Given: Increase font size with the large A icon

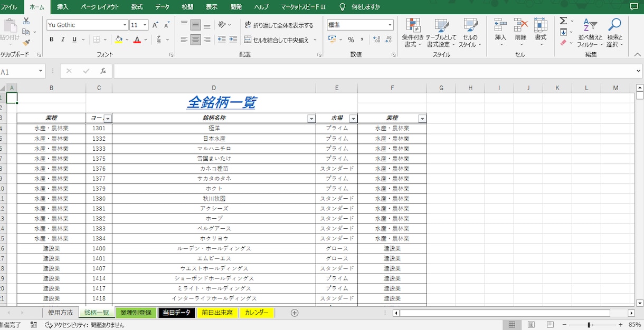Looking at the screenshot, I should click(x=155, y=25).
